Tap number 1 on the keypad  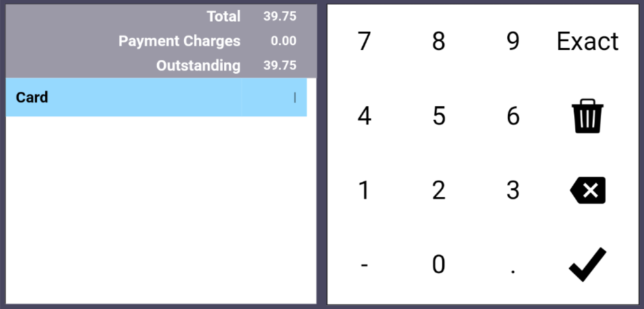tap(364, 190)
